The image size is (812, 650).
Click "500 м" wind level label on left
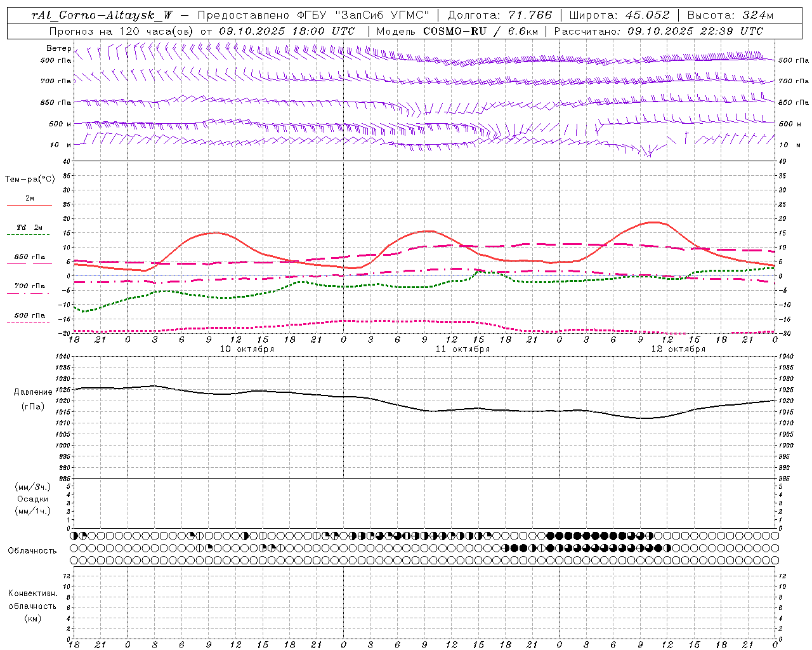click(60, 124)
